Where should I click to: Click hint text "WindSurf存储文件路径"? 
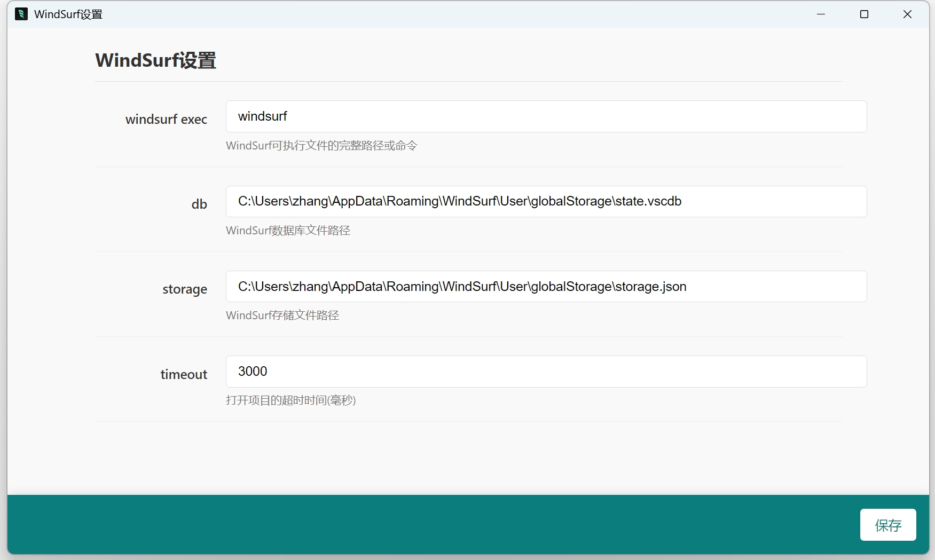282,316
